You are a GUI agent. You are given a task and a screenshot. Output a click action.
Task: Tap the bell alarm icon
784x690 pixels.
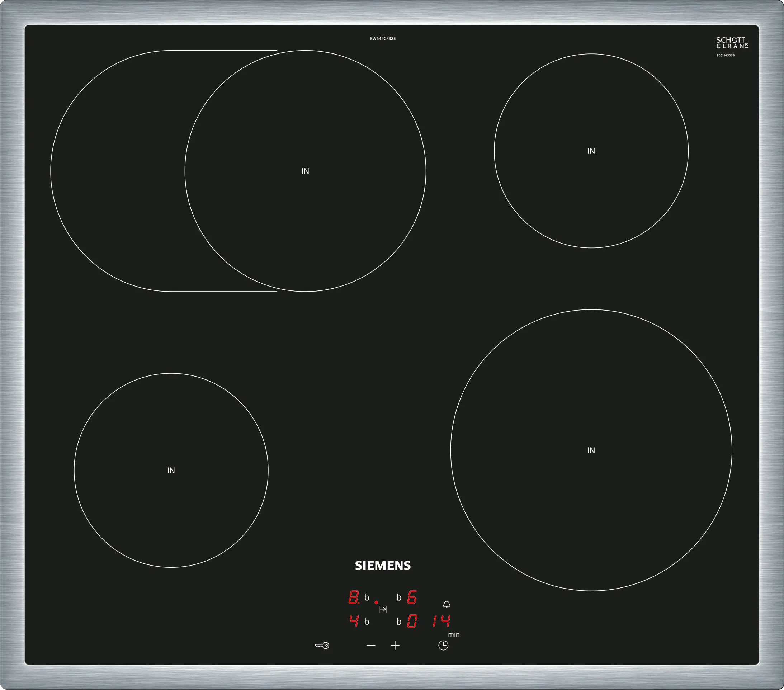click(447, 605)
